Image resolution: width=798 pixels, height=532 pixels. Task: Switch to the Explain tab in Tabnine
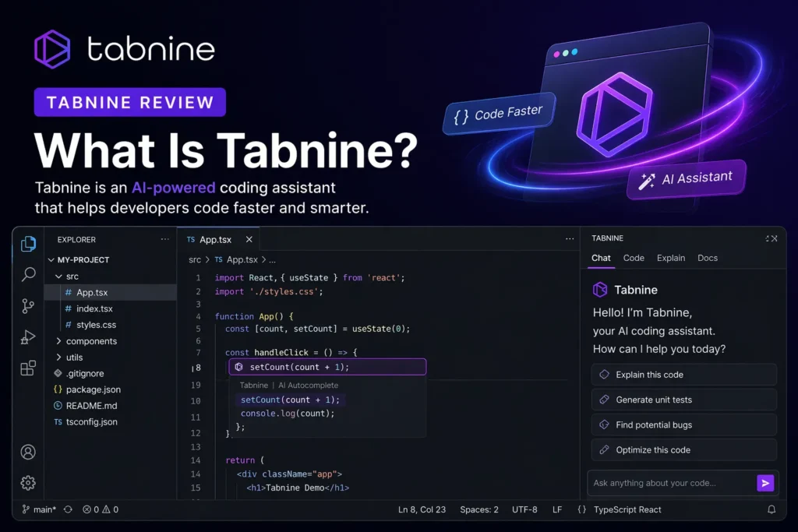click(x=671, y=258)
